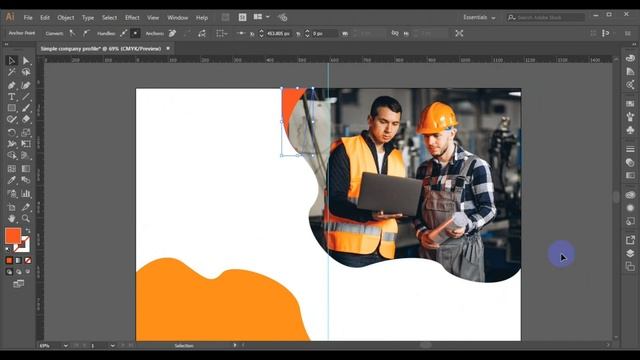Select the Gradient tool
Screen dimensions: 640x360
point(26,169)
